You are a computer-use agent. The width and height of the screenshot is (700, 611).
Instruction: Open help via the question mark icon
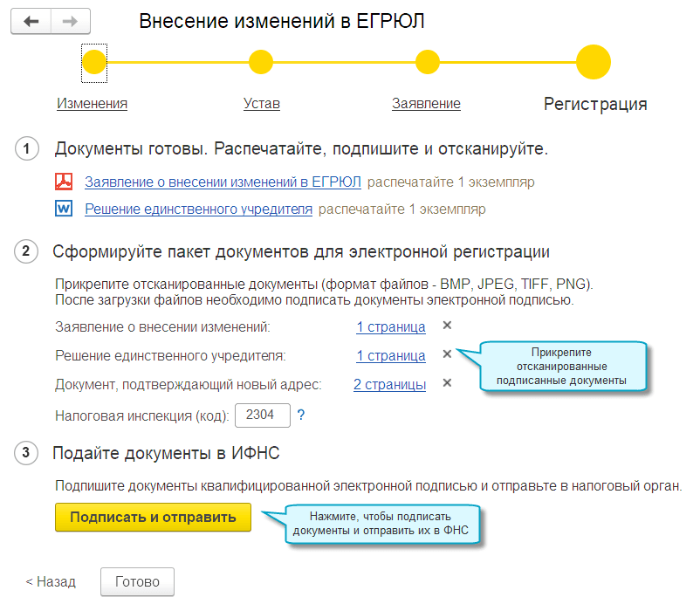pyautogui.click(x=301, y=415)
